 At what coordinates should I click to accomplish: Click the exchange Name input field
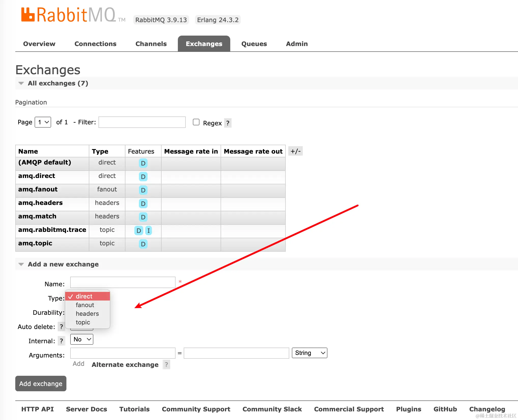click(x=123, y=282)
